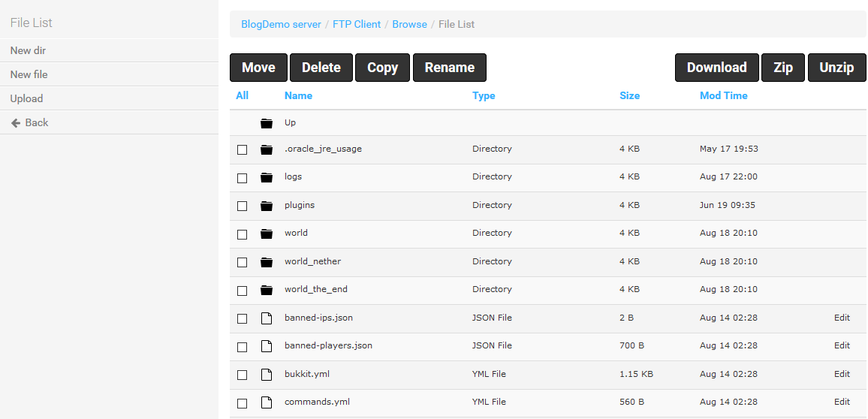The width and height of the screenshot is (868, 419).
Task: Click the logs folder icon
Action: tap(267, 177)
